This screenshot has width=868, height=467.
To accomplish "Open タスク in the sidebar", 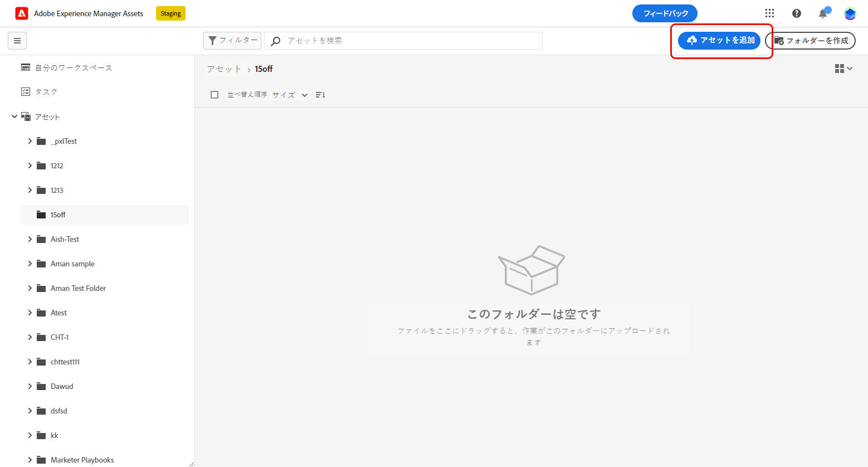I will (46, 91).
